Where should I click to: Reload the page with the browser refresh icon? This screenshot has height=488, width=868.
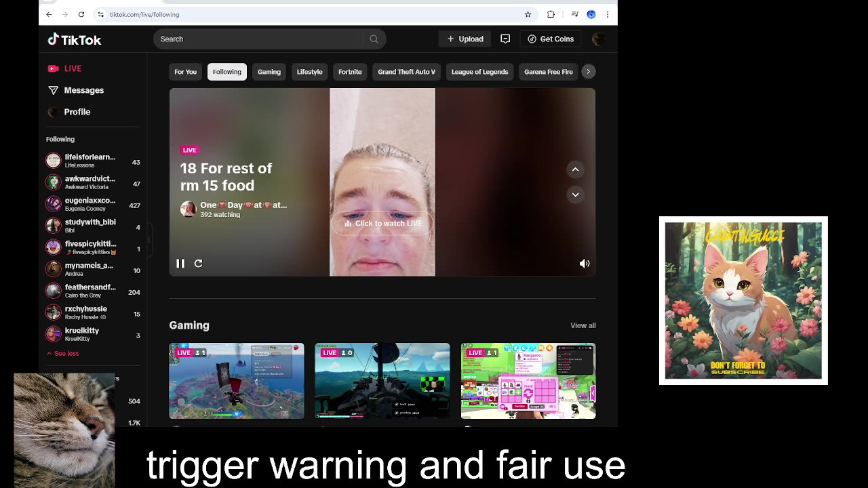pyautogui.click(x=81, y=14)
